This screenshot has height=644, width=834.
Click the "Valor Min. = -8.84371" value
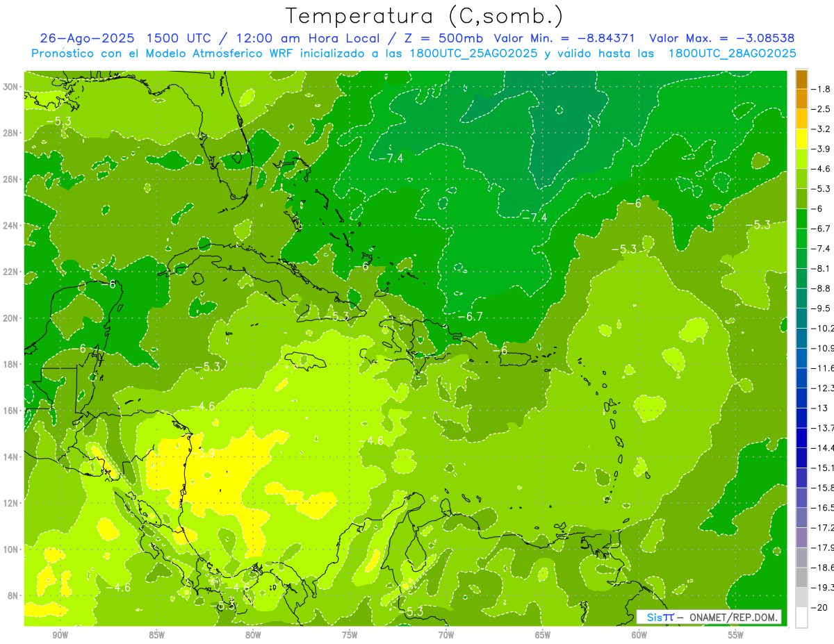[x=564, y=38]
